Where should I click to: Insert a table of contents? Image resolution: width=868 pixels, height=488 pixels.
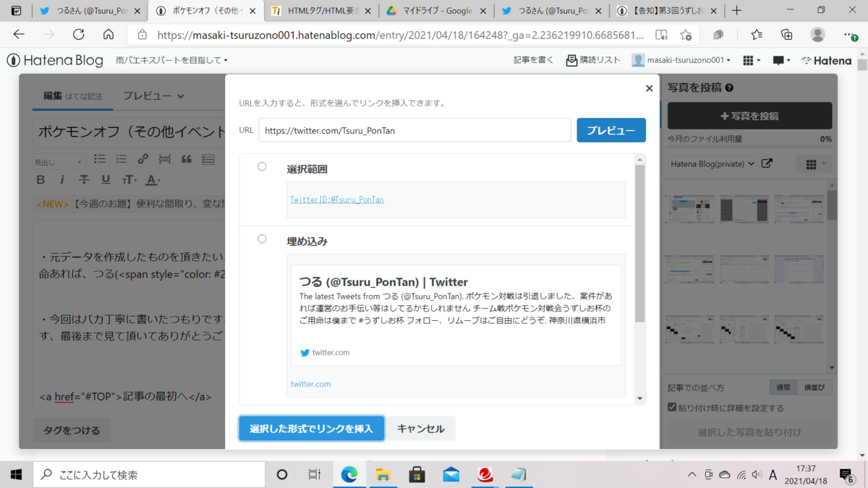[208, 159]
